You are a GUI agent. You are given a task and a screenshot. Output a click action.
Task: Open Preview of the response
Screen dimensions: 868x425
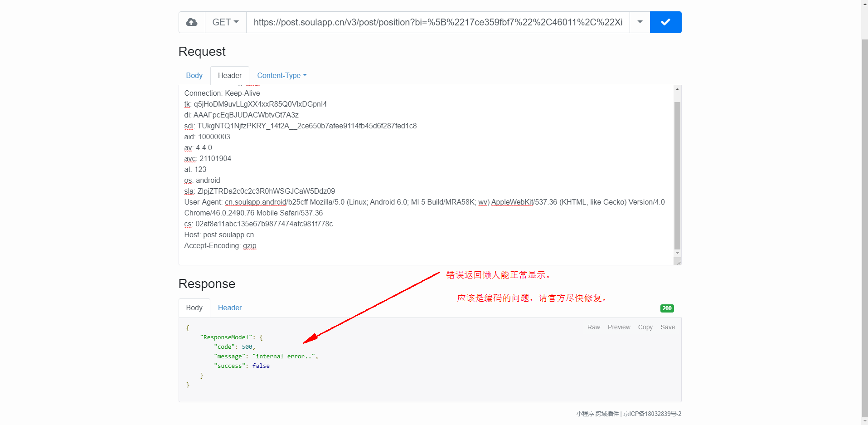[x=619, y=327]
